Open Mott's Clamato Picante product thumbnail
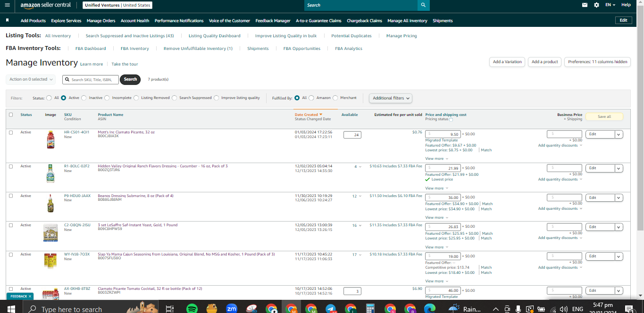The width and height of the screenshot is (644, 313). click(x=50, y=140)
